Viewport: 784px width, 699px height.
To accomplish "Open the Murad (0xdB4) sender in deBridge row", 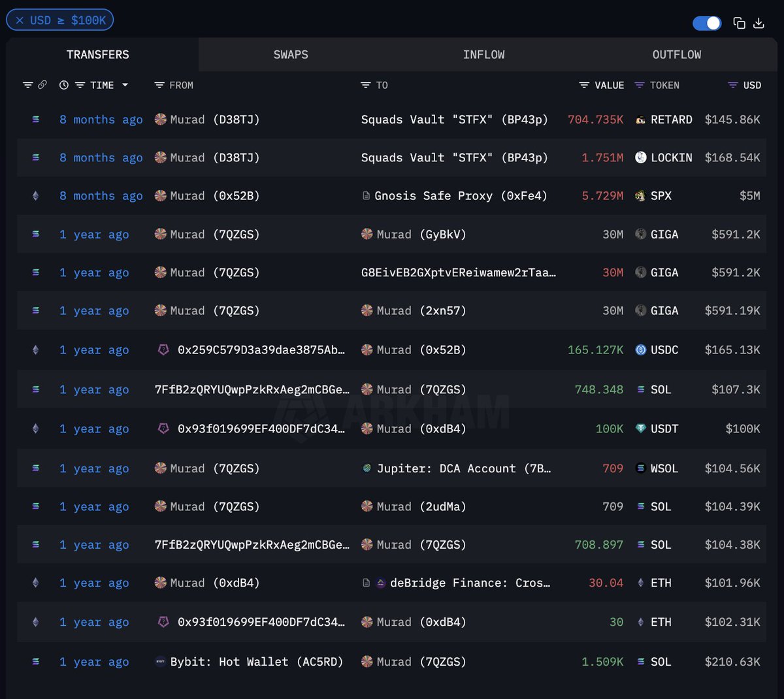I will click(x=215, y=583).
